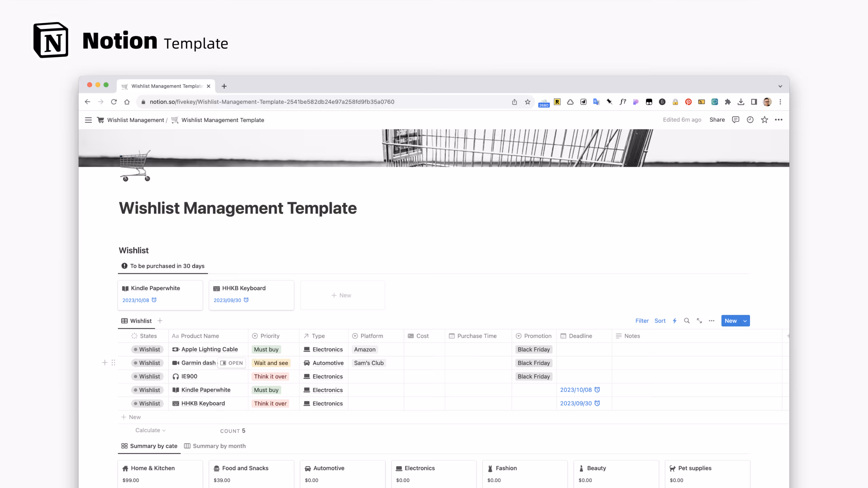Click the Wishlist Management breadcrumb
Screen dimensions: 868x488
tap(131, 120)
